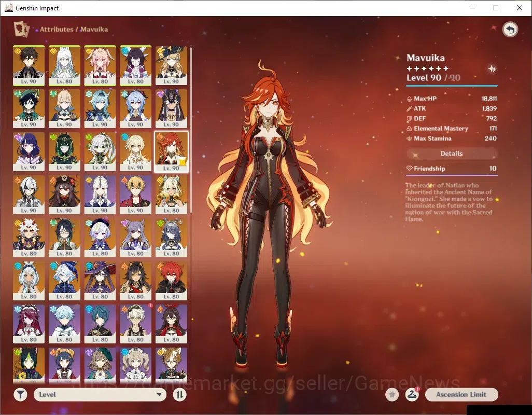The image size is (532, 415).
Task: Pick Mona with the purple hat
Action: click(x=100, y=281)
